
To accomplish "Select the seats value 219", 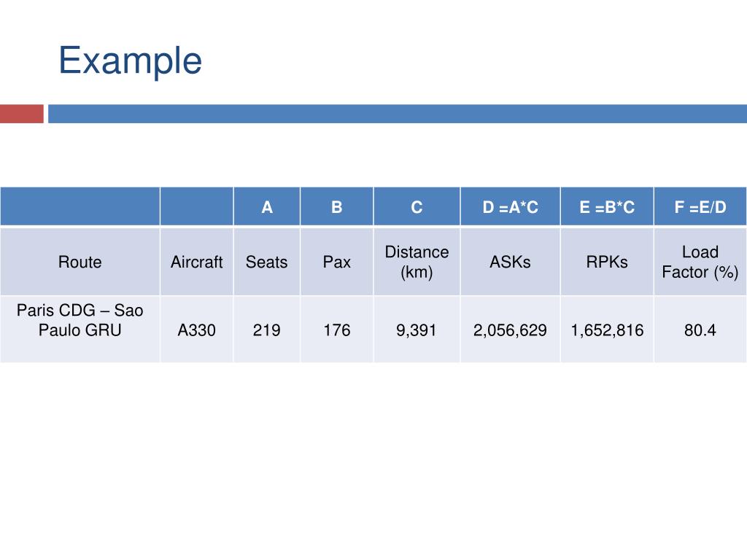I will coord(266,330).
